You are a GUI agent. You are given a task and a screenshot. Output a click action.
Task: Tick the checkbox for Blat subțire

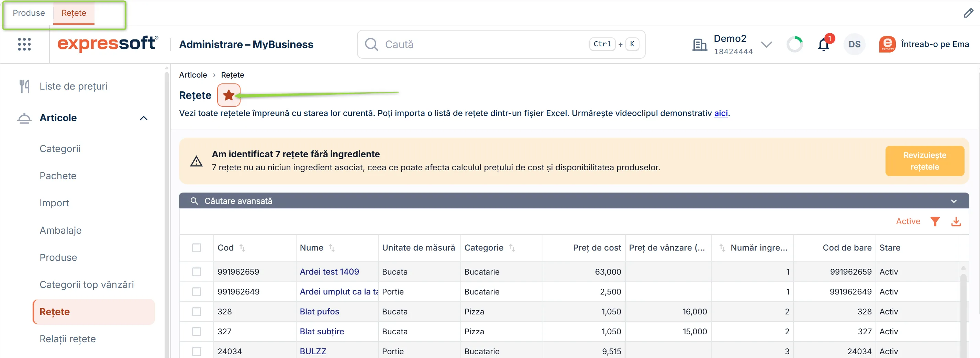[196, 331]
